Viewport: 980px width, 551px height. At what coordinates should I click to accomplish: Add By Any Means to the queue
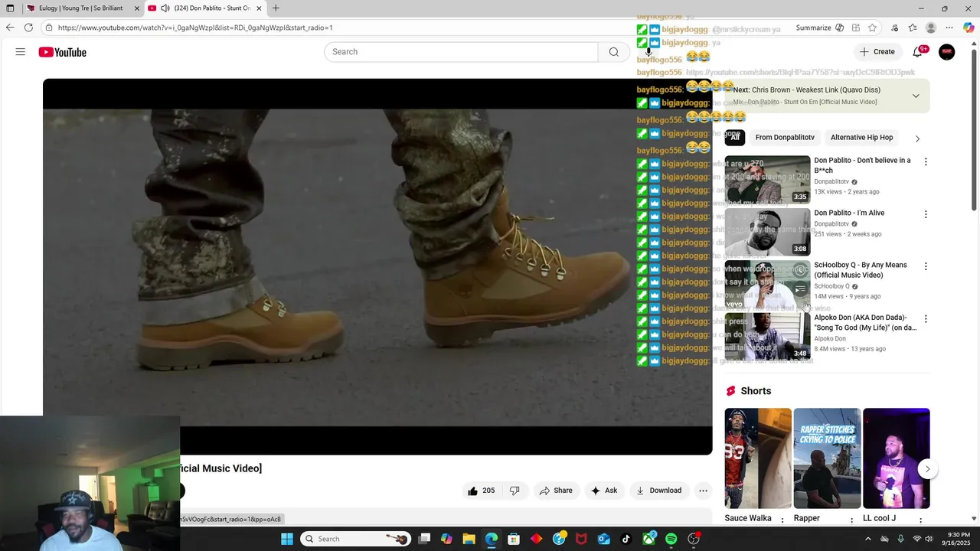[800, 289]
